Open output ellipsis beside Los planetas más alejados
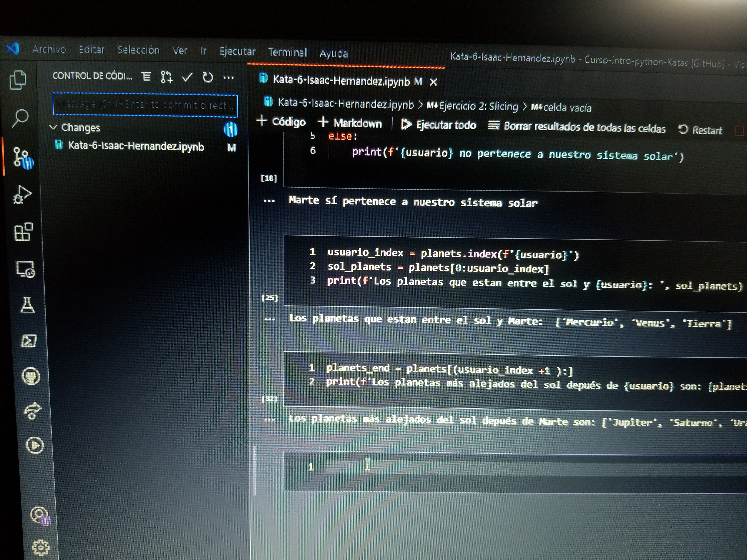 coord(269,420)
